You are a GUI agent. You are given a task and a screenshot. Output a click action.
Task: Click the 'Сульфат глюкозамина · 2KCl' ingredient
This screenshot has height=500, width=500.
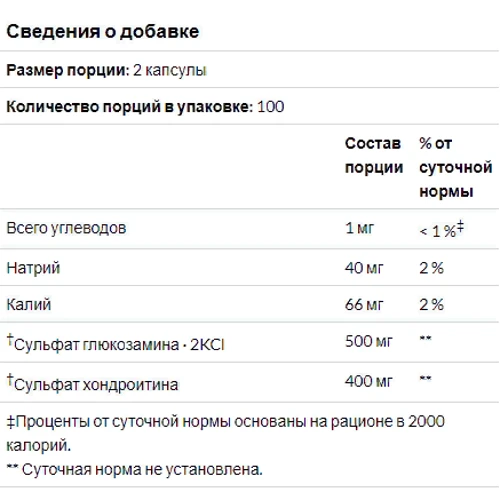coord(116,343)
